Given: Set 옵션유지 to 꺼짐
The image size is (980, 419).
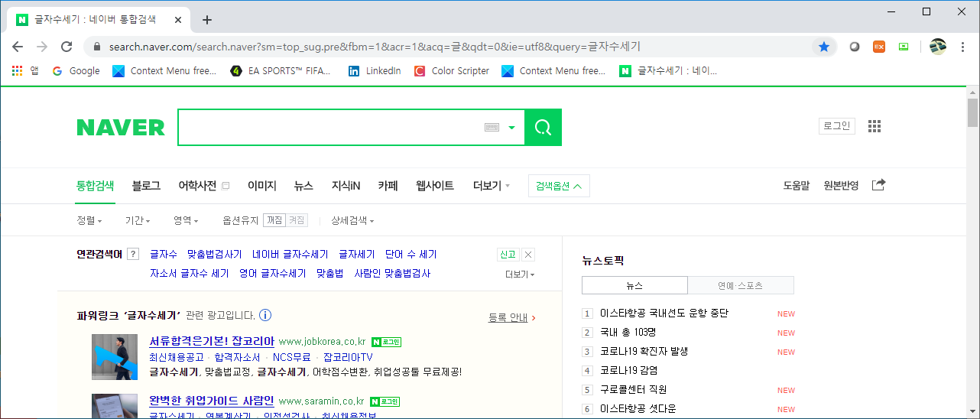Looking at the screenshot, I should [274, 220].
